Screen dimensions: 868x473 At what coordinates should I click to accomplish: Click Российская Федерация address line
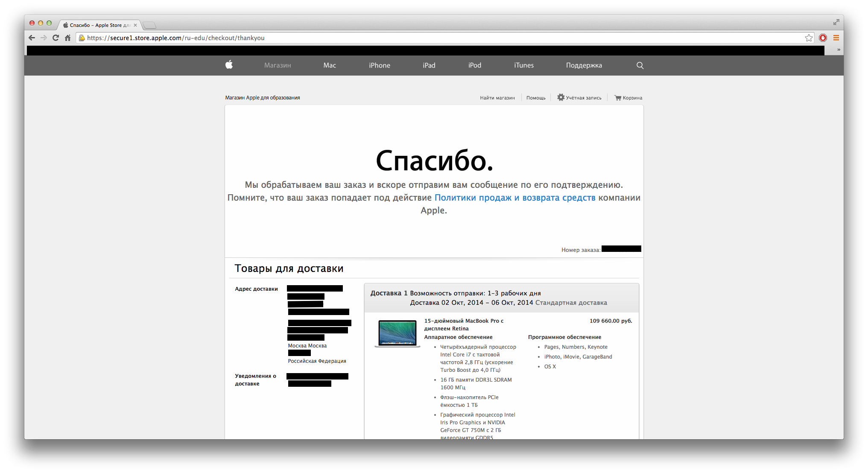317,361
